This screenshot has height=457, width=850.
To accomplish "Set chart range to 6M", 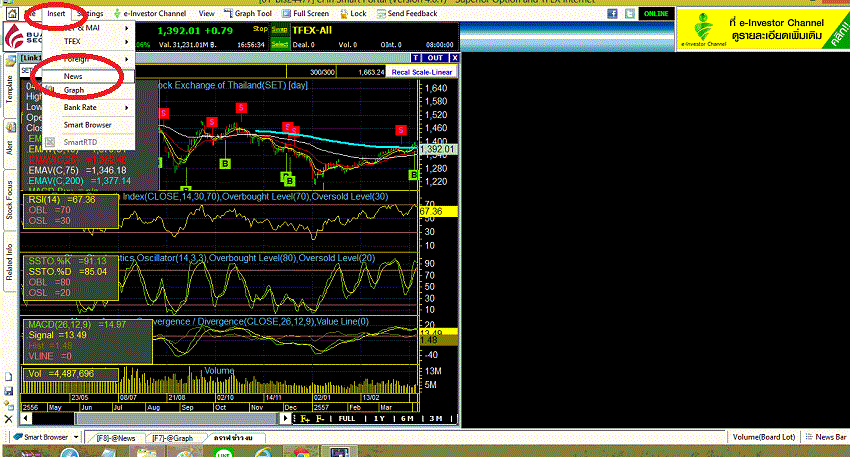I will click(x=407, y=419).
